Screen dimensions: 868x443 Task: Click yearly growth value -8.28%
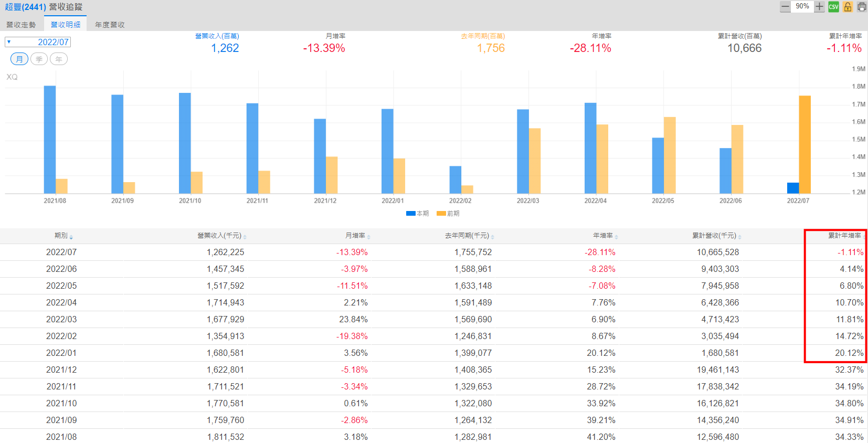tap(602, 269)
